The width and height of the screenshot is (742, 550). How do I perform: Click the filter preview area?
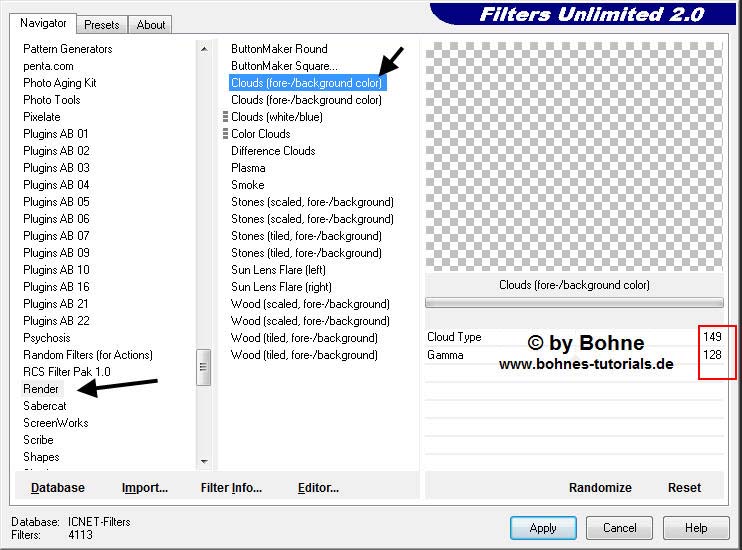coord(574,155)
